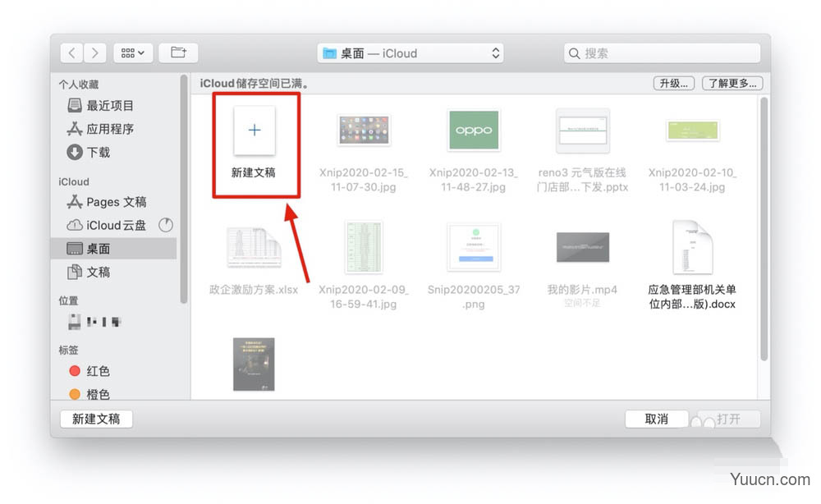Click the sidebar vertical scrollbar

pos(184,190)
